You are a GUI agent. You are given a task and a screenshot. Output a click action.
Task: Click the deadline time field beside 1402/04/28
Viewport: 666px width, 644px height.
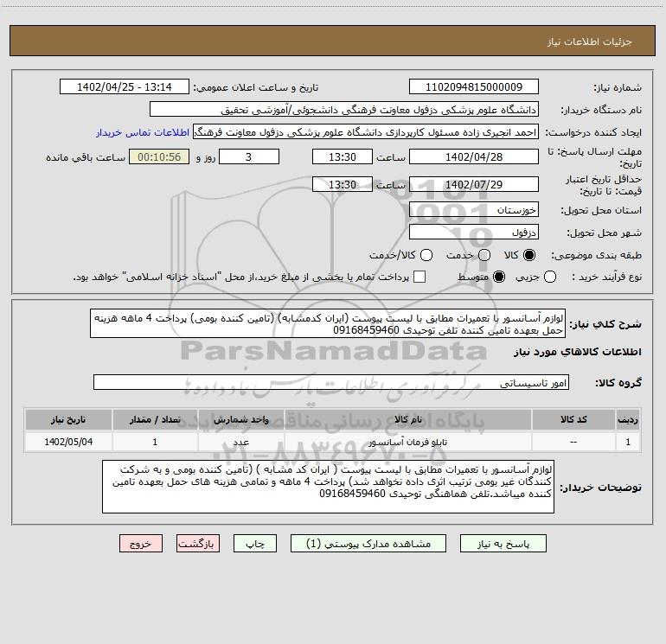(x=343, y=156)
